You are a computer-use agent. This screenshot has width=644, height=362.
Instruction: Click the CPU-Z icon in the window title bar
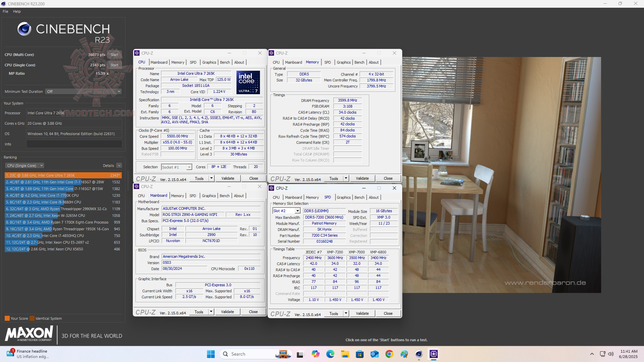pos(137,53)
